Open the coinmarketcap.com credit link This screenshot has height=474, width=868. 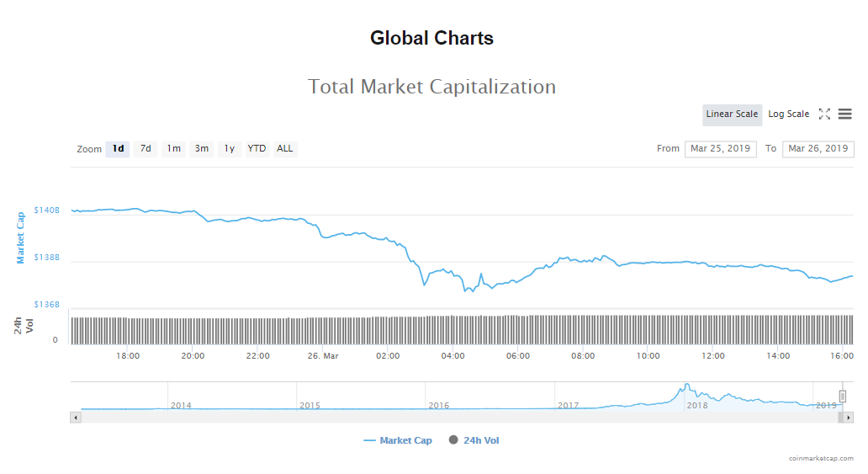[x=821, y=459]
